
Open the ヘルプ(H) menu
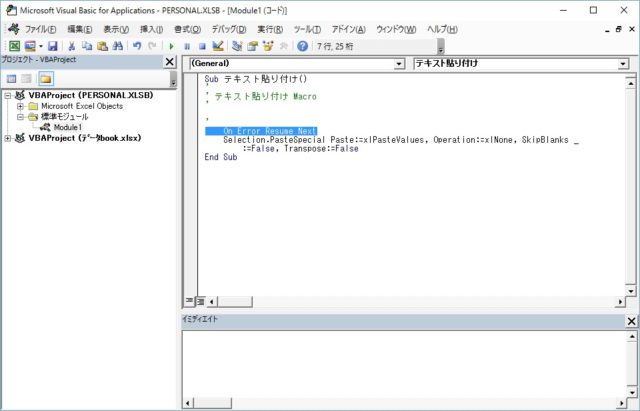coord(442,29)
